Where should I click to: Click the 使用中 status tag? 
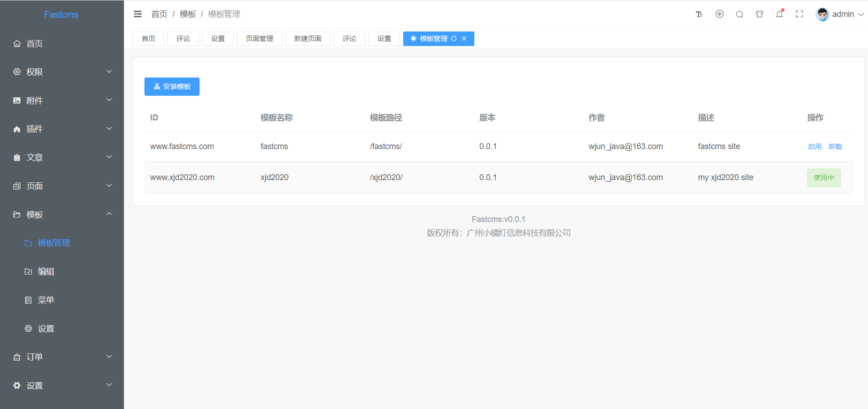pyautogui.click(x=824, y=178)
